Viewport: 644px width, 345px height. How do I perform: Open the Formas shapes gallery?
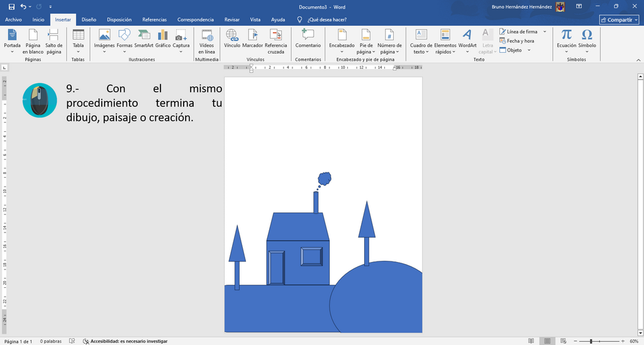tap(124, 41)
